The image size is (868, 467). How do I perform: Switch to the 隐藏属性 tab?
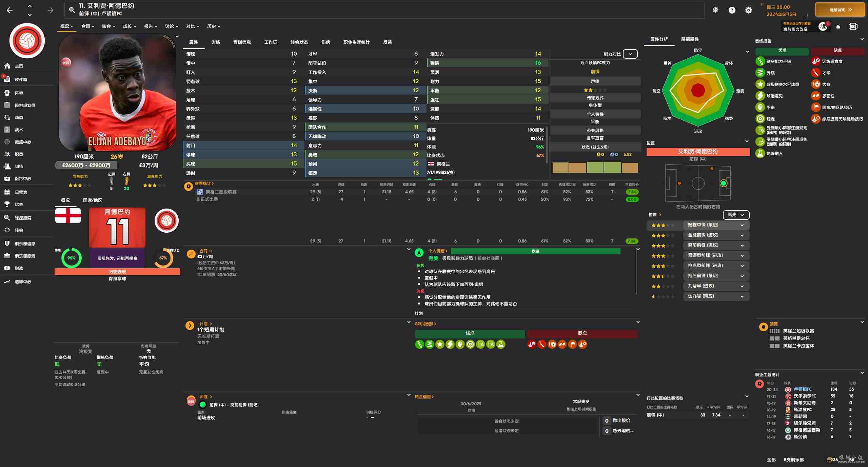pyautogui.click(x=690, y=39)
